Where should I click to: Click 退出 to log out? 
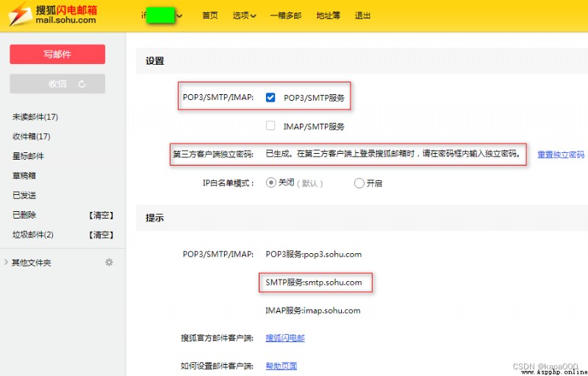pos(362,15)
